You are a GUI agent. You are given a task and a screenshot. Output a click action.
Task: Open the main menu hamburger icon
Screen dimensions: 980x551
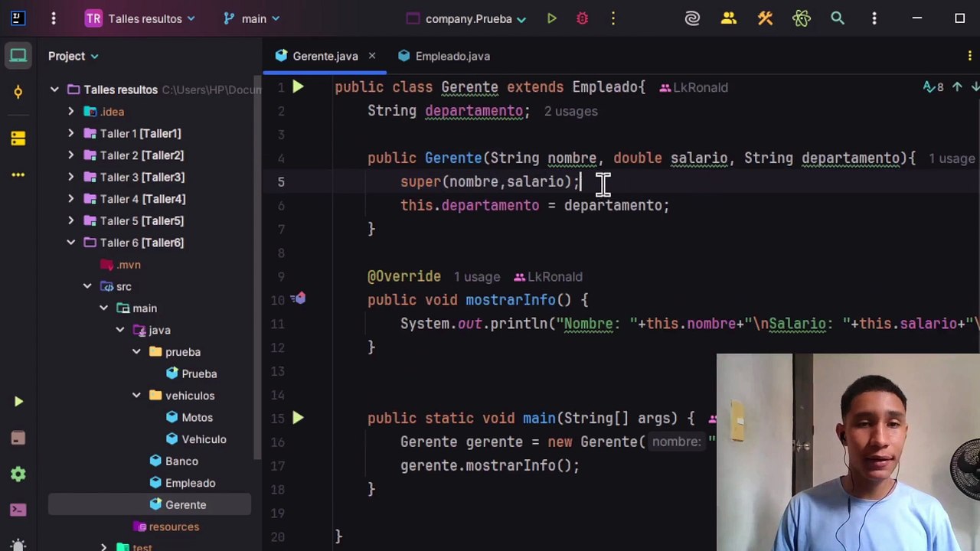(x=54, y=18)
